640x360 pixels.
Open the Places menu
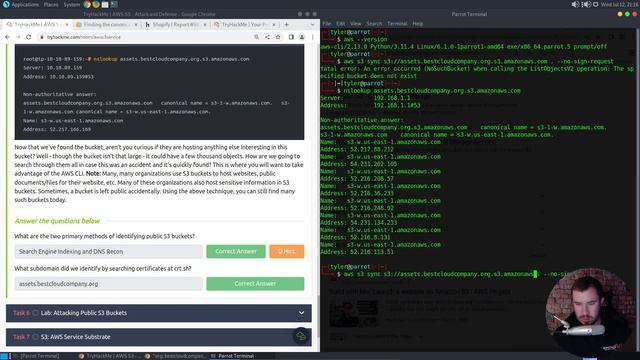(x=51, y=4)
